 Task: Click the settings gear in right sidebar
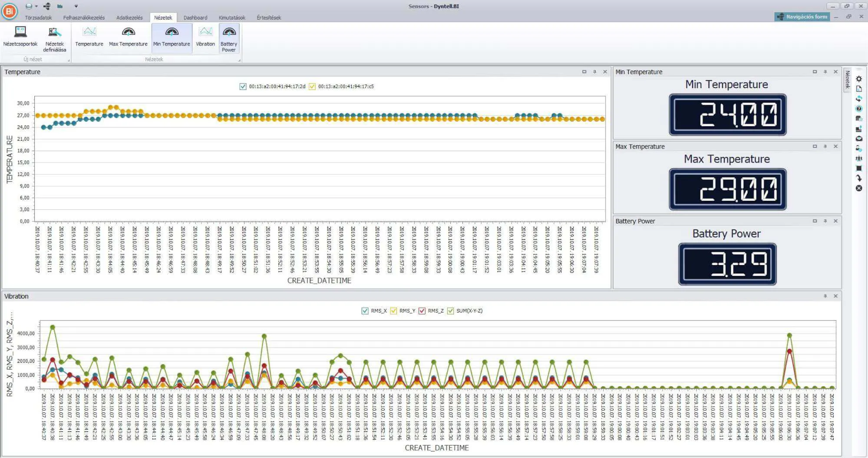[859, 79]
